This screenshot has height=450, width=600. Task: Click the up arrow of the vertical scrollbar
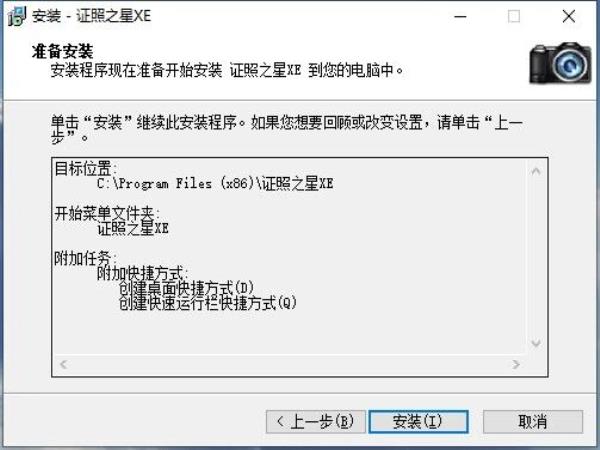(536, 171)
